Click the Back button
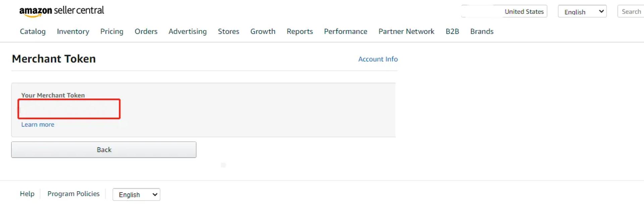Screen dimensions: 644x204 point(104,150)
